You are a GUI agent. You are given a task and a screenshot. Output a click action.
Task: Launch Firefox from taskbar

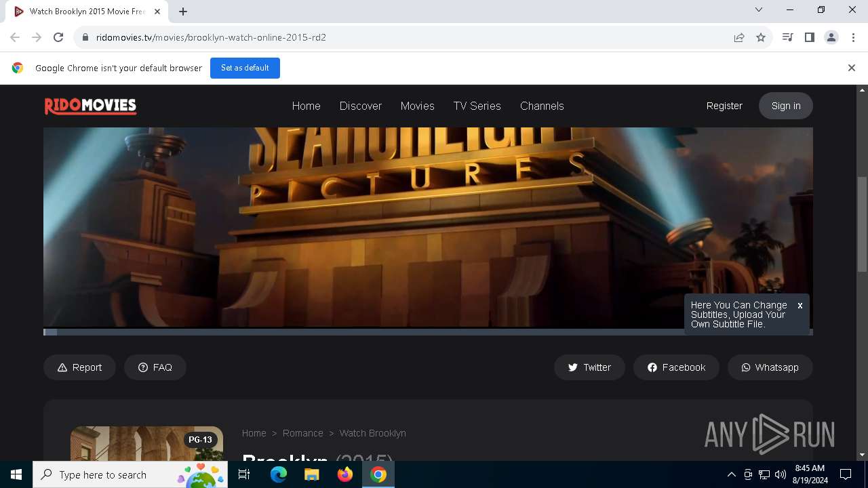pos(345,474)
